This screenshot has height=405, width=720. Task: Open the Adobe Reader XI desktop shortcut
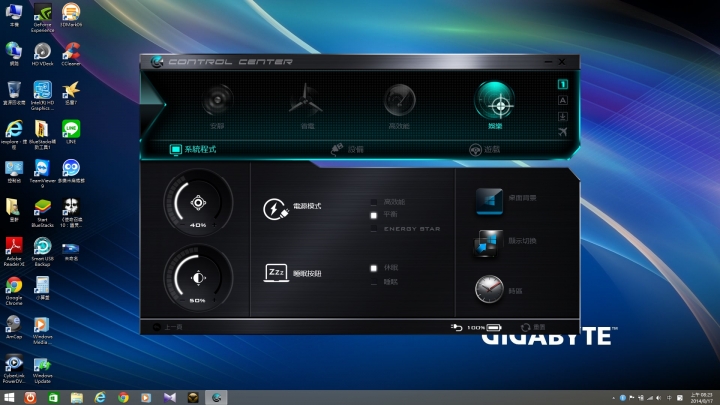pos(14,252)
